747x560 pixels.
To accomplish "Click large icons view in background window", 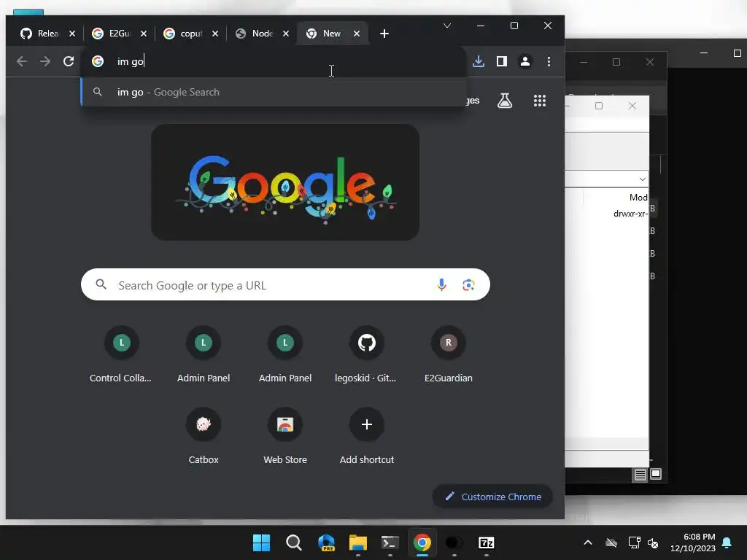I will click(x=656, y=474).
